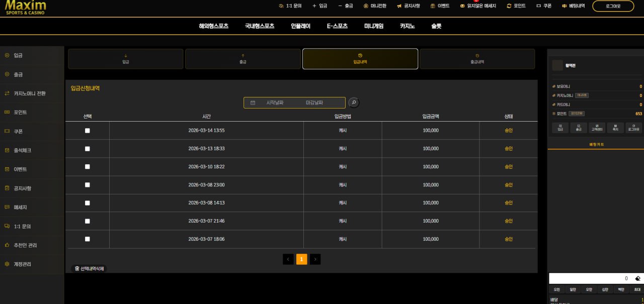Image resolution: width=644 pixels, height=304 pixels.
Task: Open 카지노머니 전환 in the left sidebar
Action: tap(29, 93)
